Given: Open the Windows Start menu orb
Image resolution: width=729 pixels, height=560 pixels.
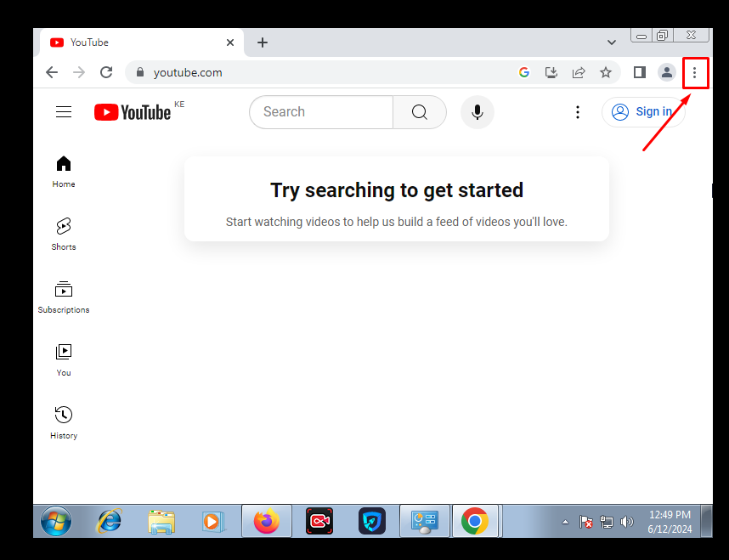Looking at the screenshot, I should [x=56, y=521].
